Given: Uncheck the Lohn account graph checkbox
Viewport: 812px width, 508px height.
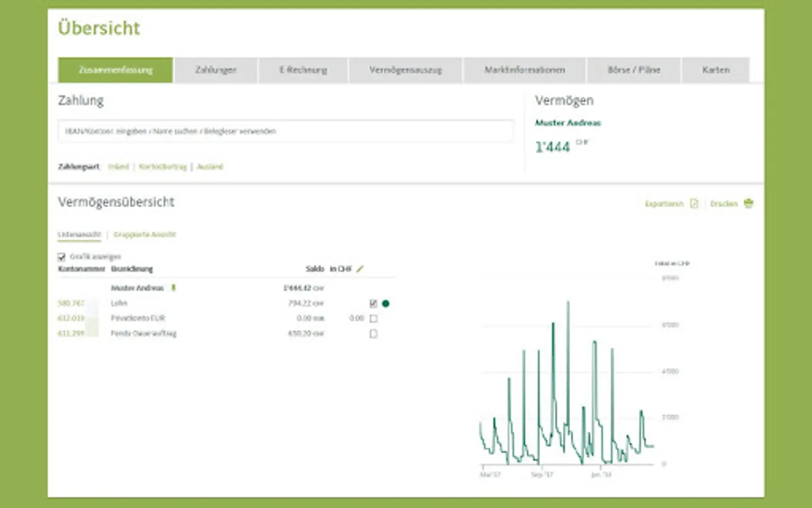Looking at the screenshot, I should pyautogui.click(x=373, y=304).
